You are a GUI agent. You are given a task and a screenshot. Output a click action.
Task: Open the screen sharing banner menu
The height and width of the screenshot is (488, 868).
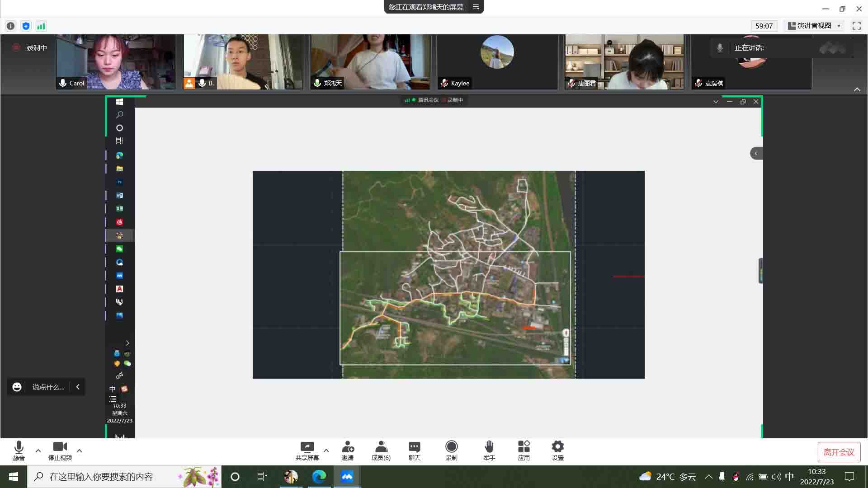pyautogui.click(x=476, y=7)
